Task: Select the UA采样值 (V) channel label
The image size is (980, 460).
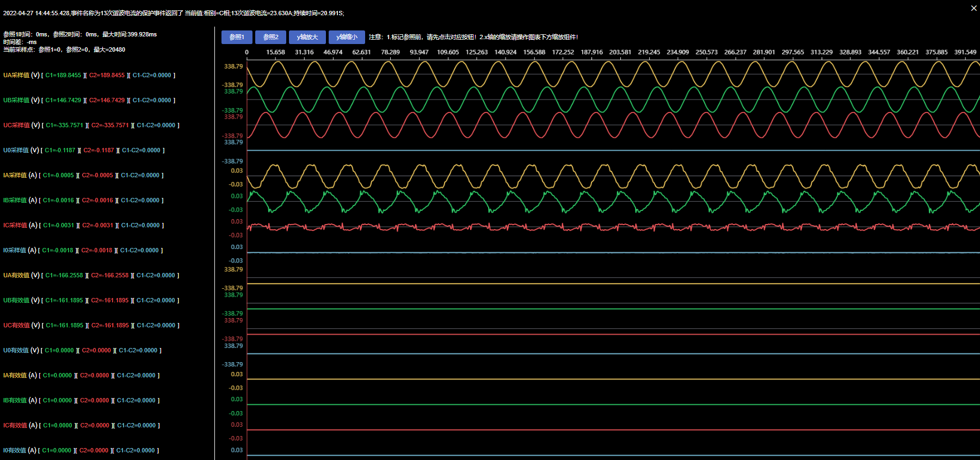Action: click(x=21, y=75)
